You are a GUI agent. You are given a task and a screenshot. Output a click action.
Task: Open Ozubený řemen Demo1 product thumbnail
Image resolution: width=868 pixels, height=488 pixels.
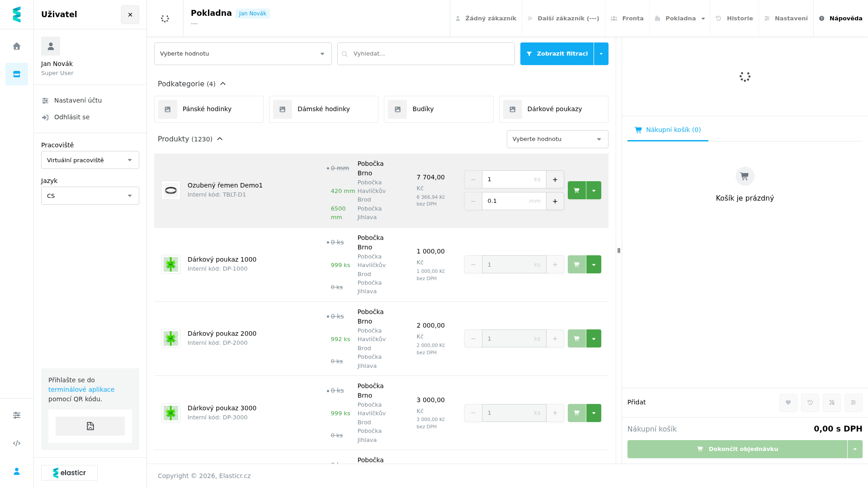171,190
